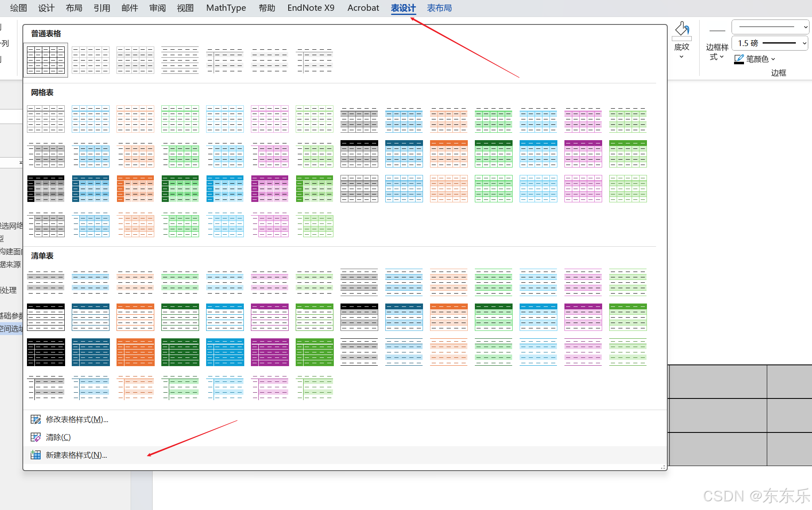Expand the 边框样式 options
The height and width of the screenshot is (510, 812).
(717, 52)
